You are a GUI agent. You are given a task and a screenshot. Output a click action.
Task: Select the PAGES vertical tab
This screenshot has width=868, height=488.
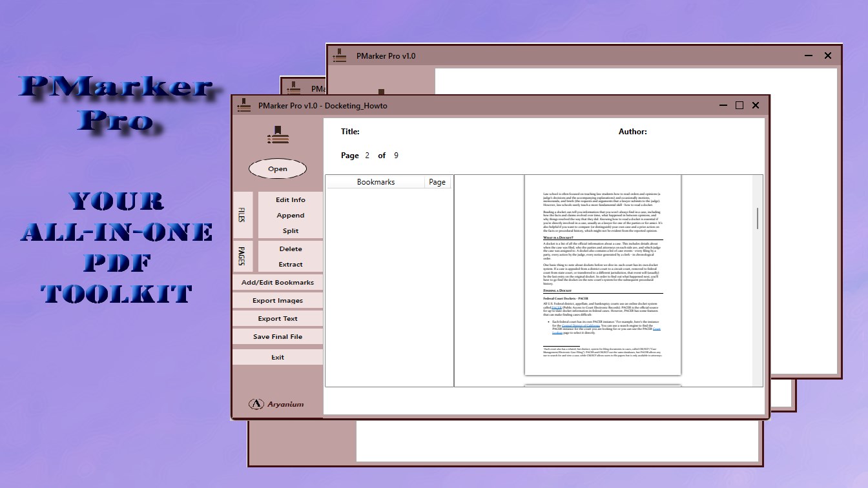[243, 256]
